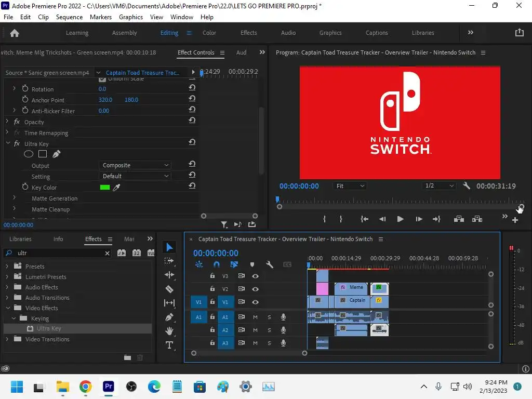The height and width of the screenshot is (399, 532).
Task: Select the Track Select Forward tool
Action: coord(169,261)
